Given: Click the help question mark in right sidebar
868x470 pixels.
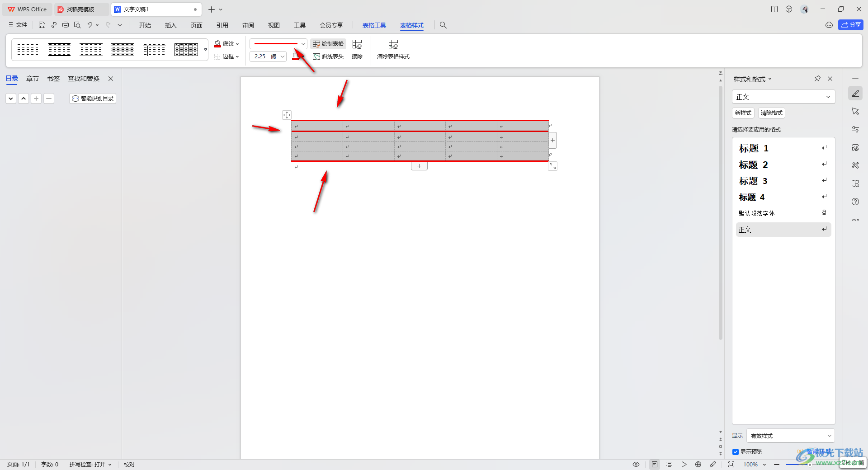Looking at the screenshot, I should (x=855, y=202).
